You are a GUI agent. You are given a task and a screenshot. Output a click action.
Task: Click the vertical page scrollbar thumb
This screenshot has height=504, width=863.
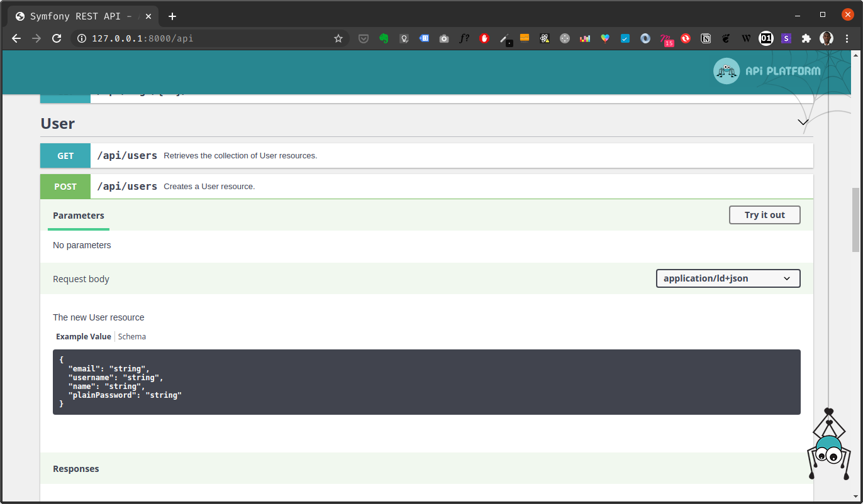[855, 220]
